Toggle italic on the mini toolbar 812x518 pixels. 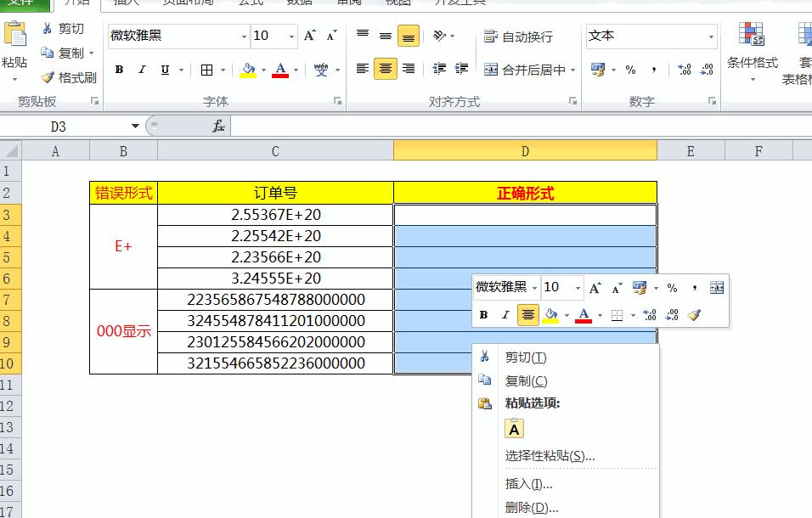tap(505, 313)
